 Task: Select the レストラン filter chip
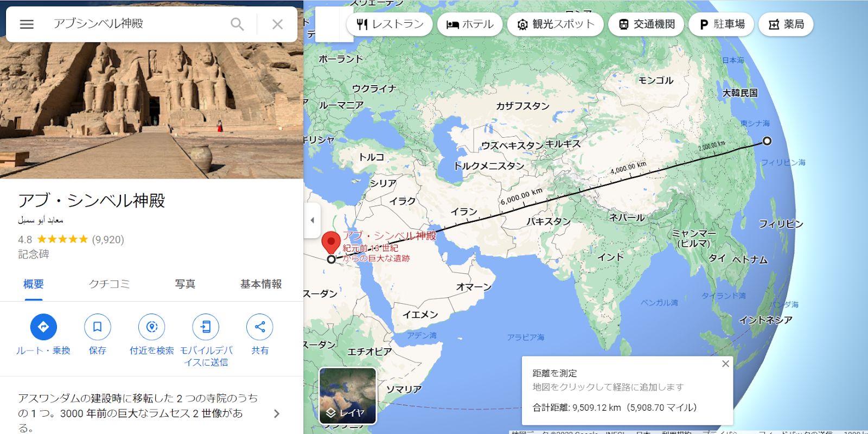tap(390, 24)
